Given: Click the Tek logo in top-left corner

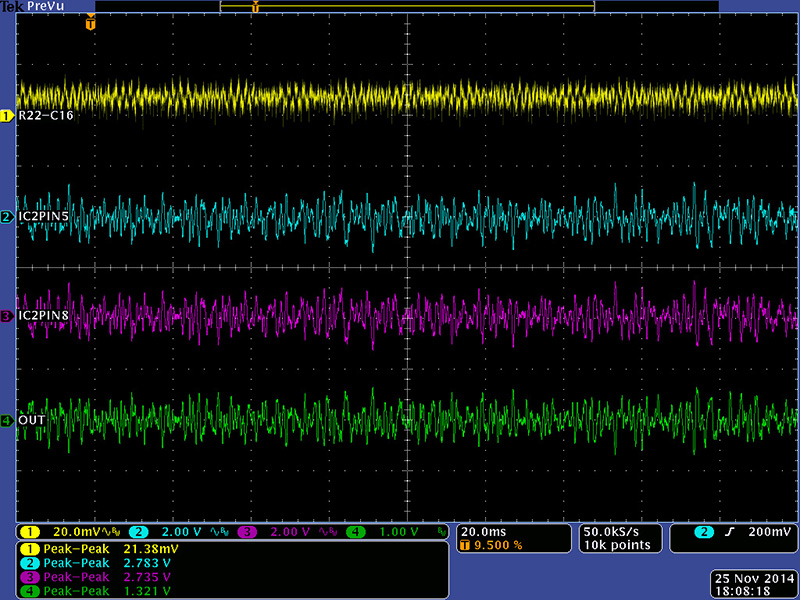Looking at the screenshot, I should [10, 7].
